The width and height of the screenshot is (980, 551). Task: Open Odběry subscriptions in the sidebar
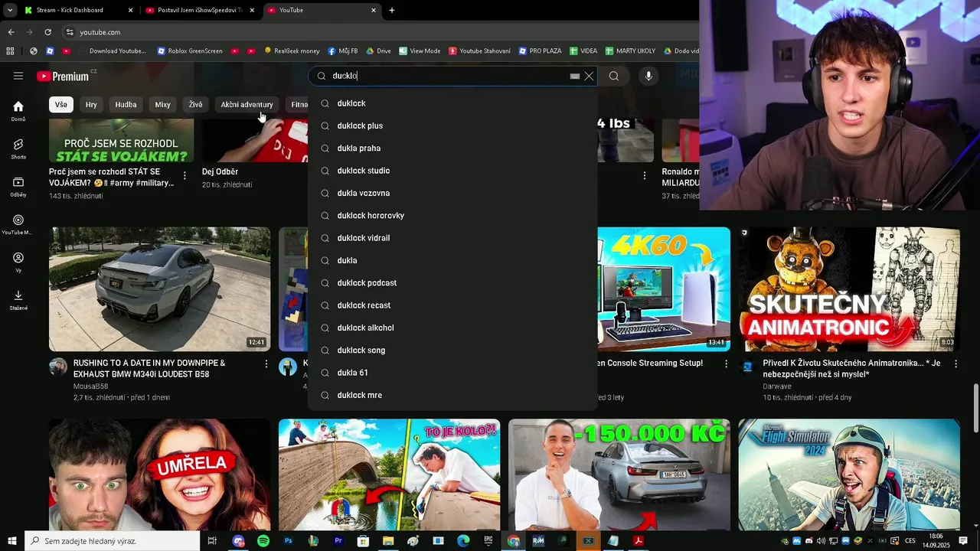(18, 187)
